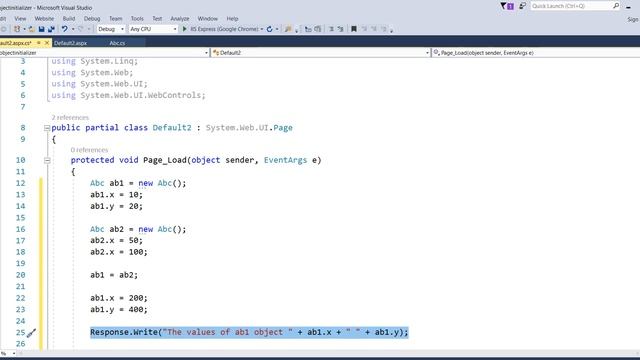The width and height of the screenshot is (640, 360).
Task: Click the Save All toolbar icon
Action: point(51,29)
